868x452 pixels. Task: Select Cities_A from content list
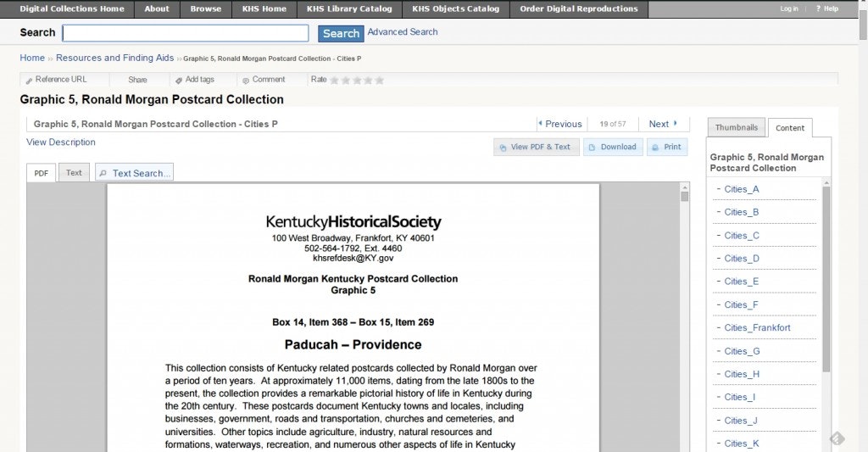tap(742, 189)
